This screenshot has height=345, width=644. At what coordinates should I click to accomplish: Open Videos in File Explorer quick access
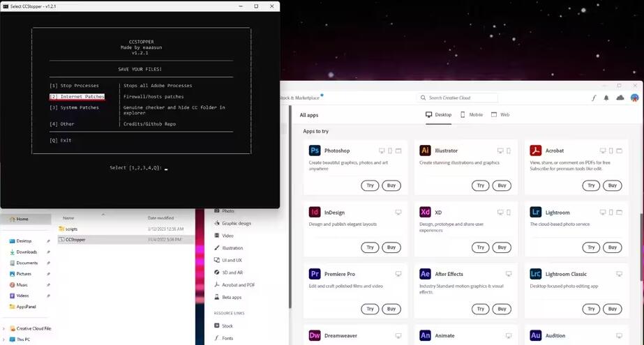(x=22, y=296)
